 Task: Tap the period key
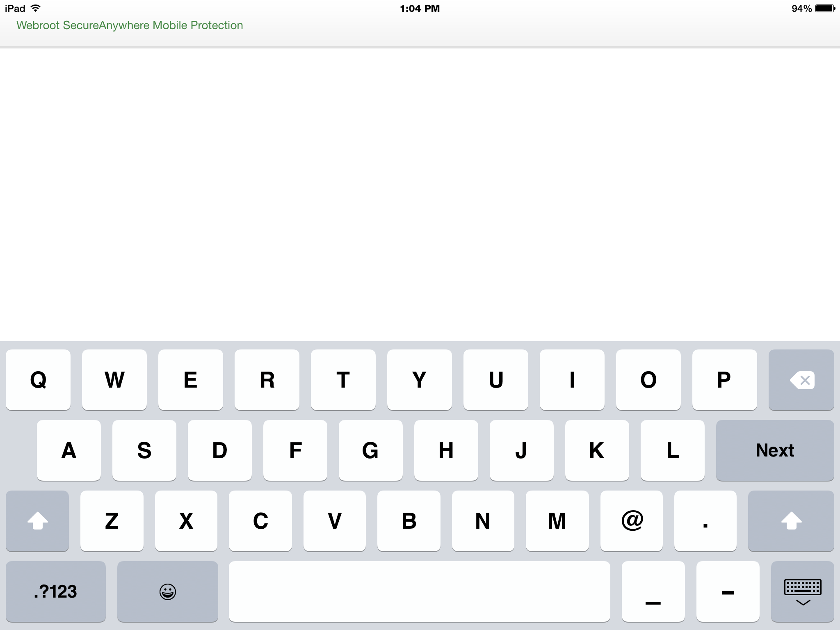click(705, 521)
